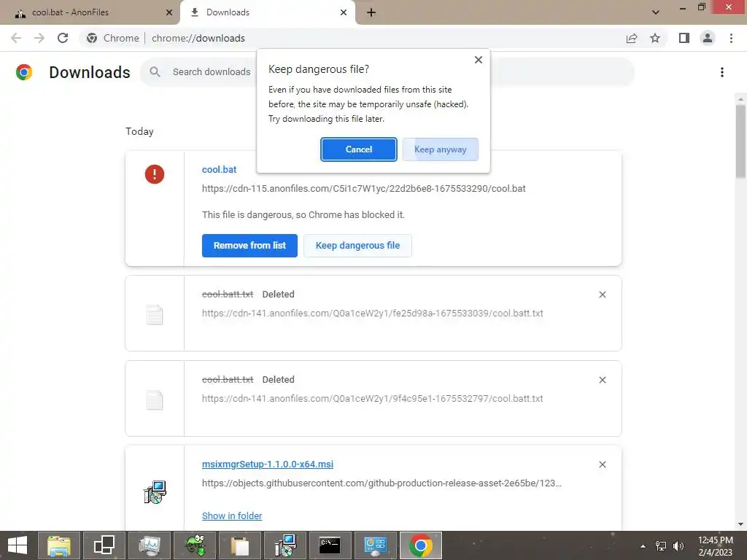747x560 pixels.
Task: Open the msixmgrSetup-1.1.0.0-x64.msi link
Action: 268,464
